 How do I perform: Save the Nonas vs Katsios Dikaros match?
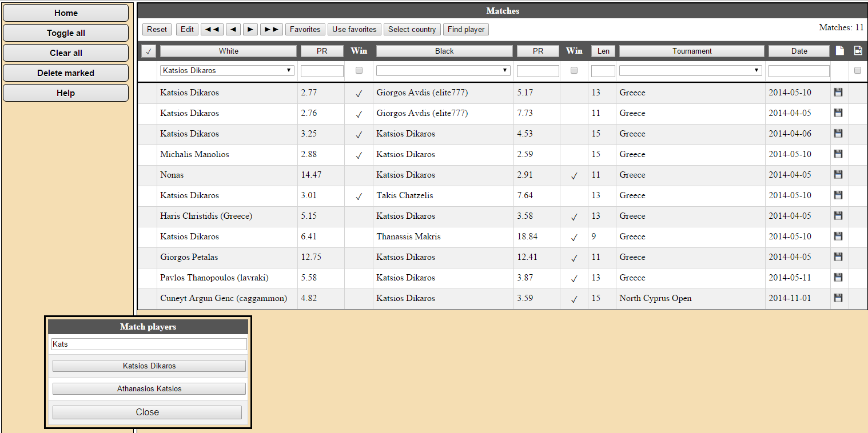(838, 175)
